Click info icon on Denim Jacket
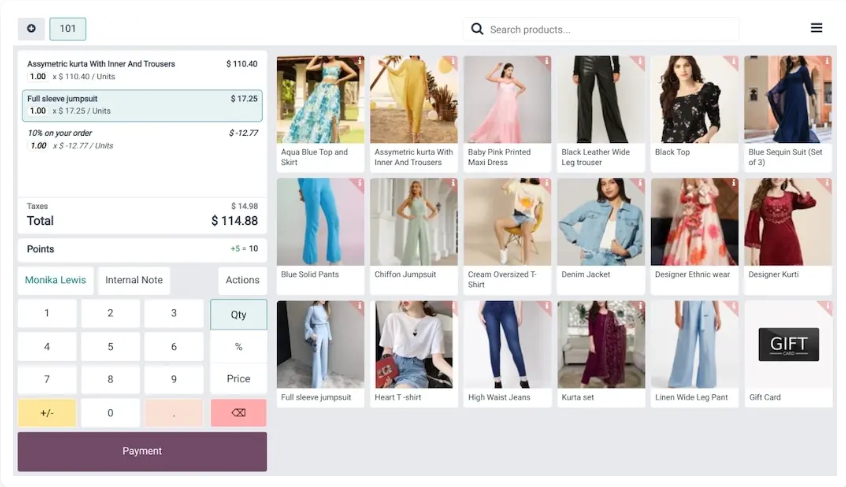This screenshot has width=846, height=487. [x=639, y=184]
